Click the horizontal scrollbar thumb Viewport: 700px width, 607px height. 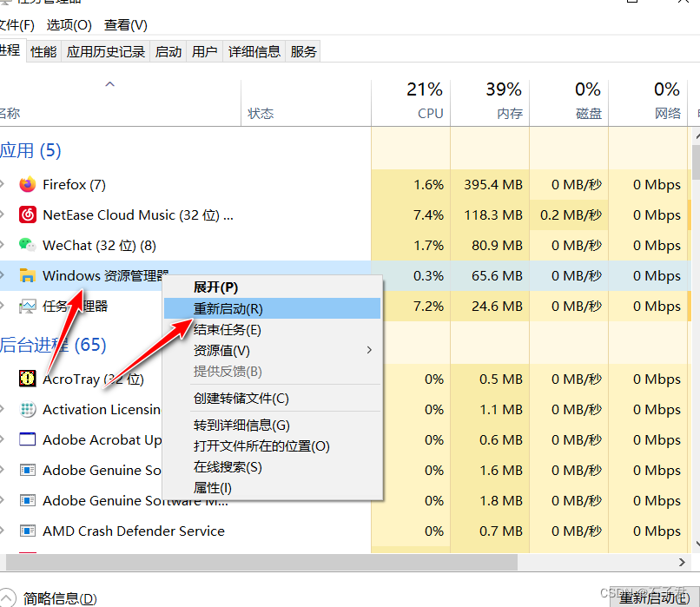(x=261, y=562)
